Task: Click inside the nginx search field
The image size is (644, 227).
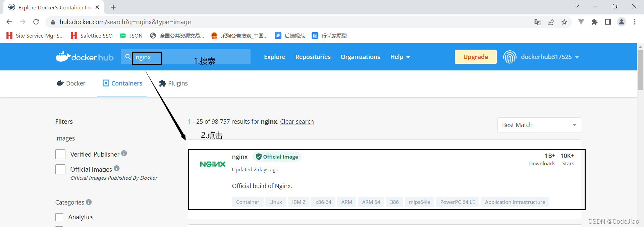Action: pos(185,57)
